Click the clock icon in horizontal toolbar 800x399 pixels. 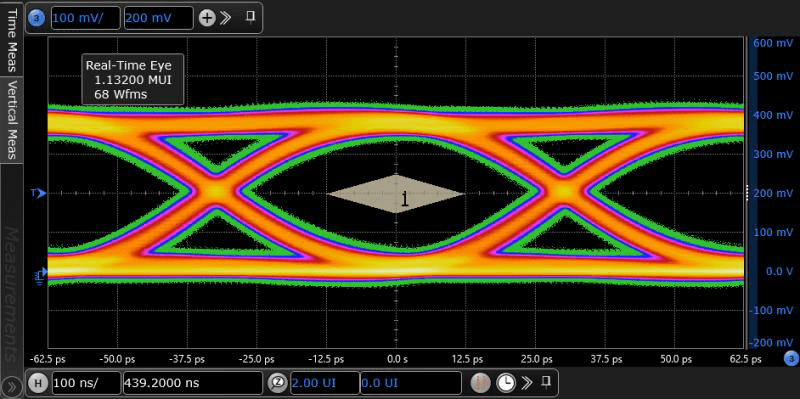click(x=506, y=382)
